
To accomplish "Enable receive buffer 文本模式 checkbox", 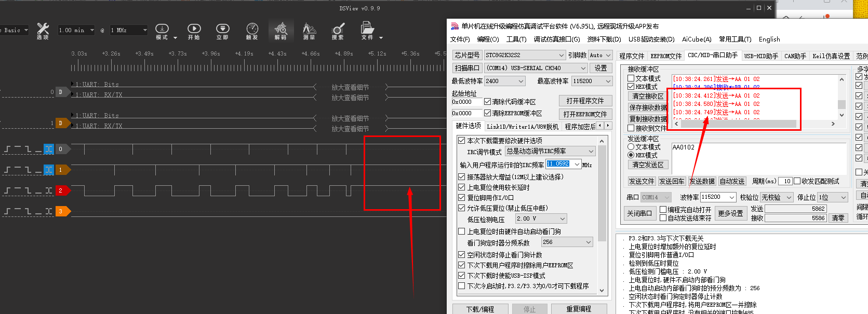I will [631, 78].
